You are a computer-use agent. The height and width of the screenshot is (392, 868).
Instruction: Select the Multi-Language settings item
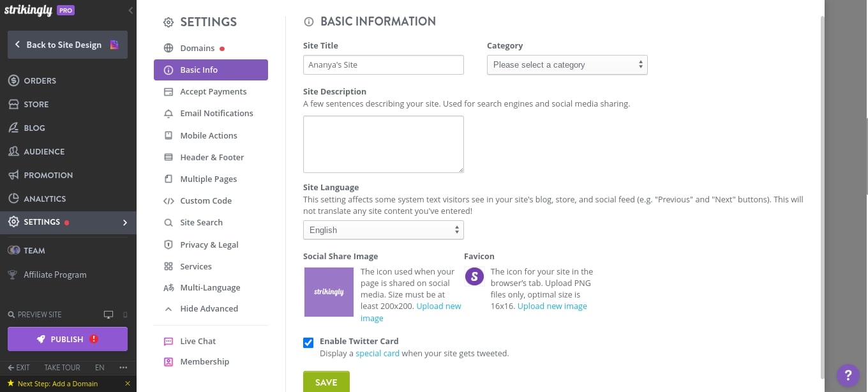coord(210,287)
